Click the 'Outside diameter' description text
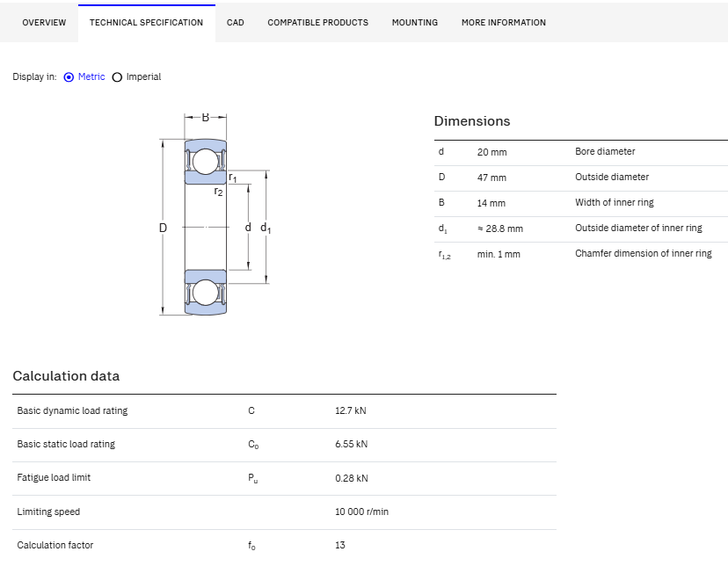The width and height of the screenshot is (728, 566). 612,178
